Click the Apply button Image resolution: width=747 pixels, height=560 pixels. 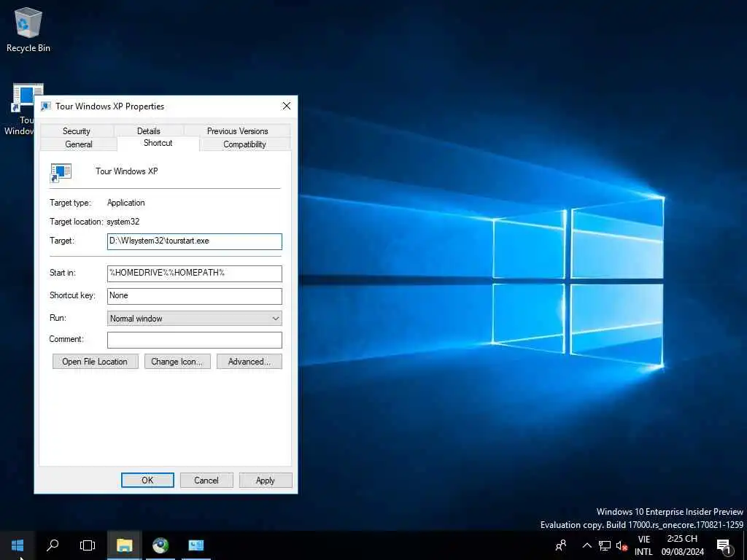(266, 480)
